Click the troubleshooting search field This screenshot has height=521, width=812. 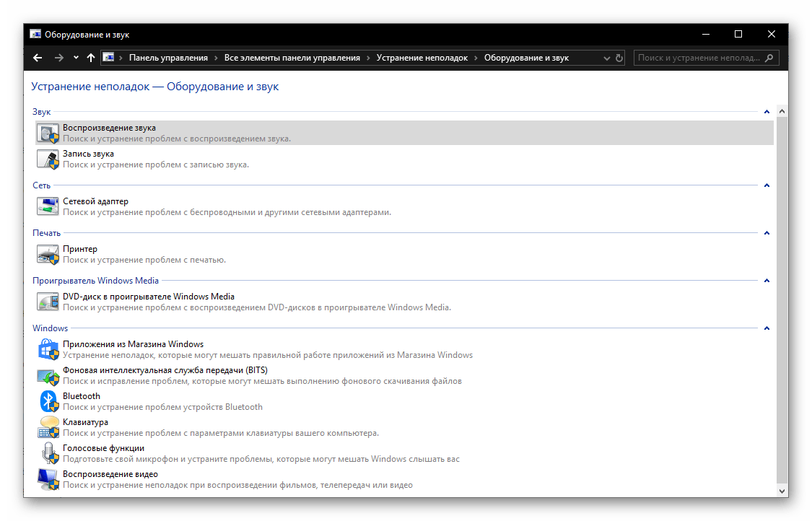coord(699,58)
